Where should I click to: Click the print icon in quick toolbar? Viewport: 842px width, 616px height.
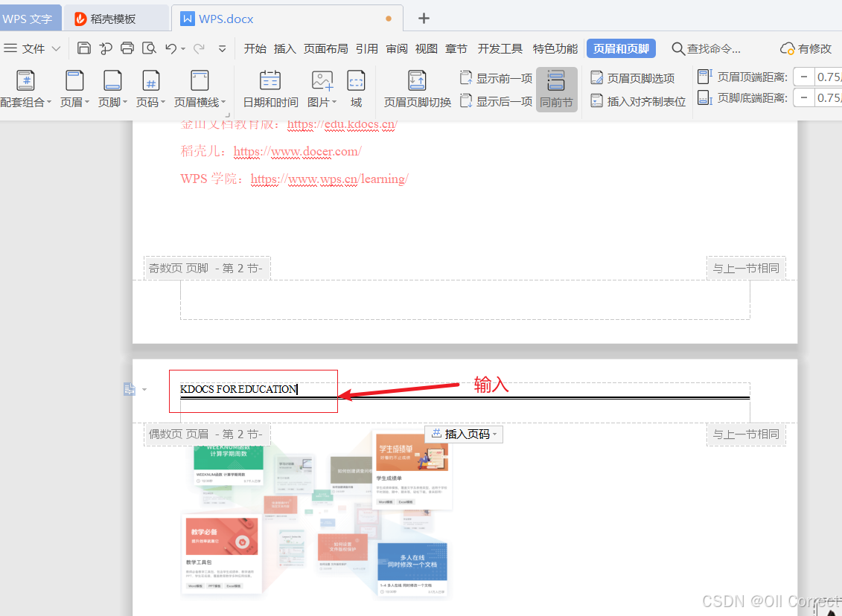(127, 48)
